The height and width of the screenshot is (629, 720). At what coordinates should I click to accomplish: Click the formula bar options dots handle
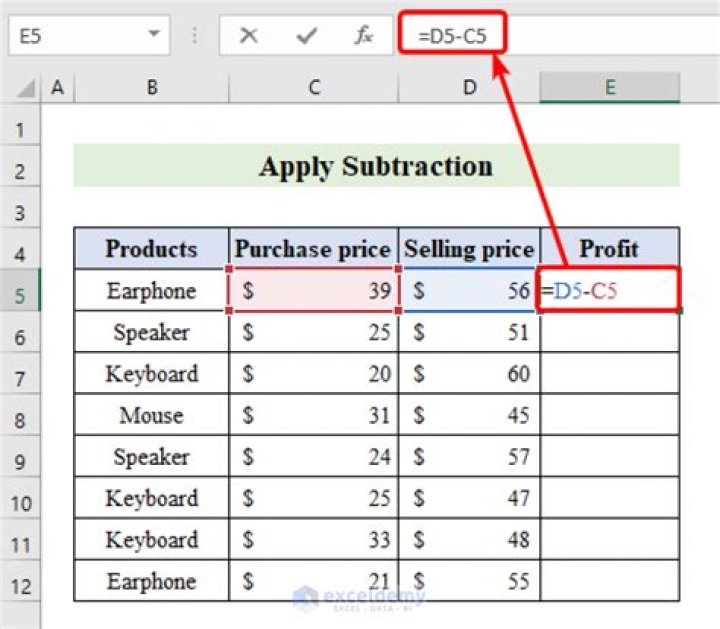click(x=195, y=37)
